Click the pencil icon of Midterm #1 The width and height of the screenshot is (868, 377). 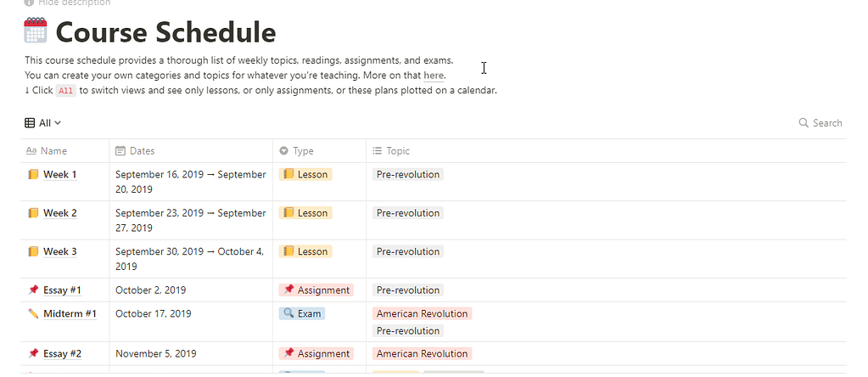pyautogui.click(x=33, y=314)
